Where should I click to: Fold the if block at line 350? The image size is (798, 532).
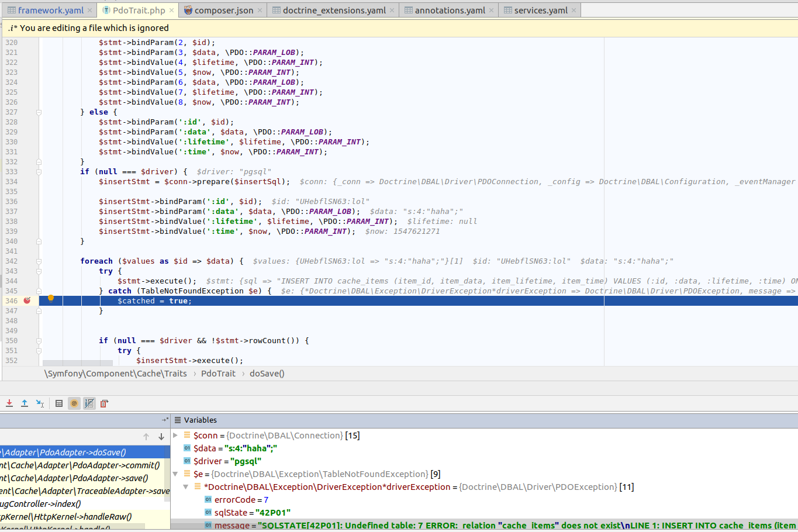39,341
